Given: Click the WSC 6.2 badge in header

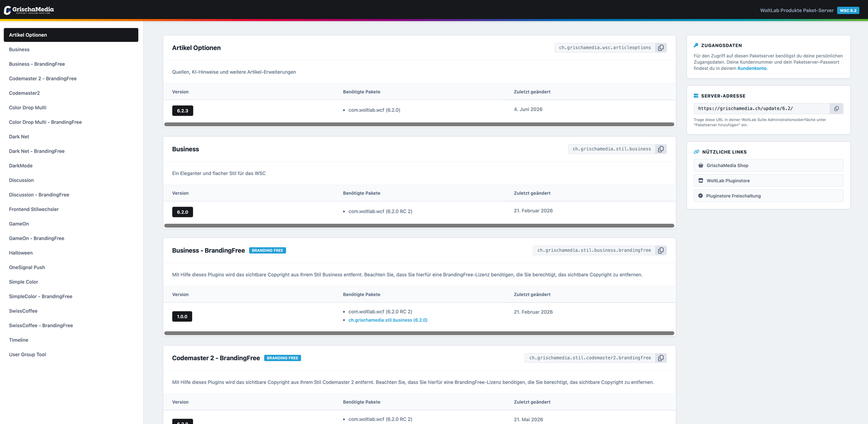Looking at the screenshot, I should click(x=848, y=10).
